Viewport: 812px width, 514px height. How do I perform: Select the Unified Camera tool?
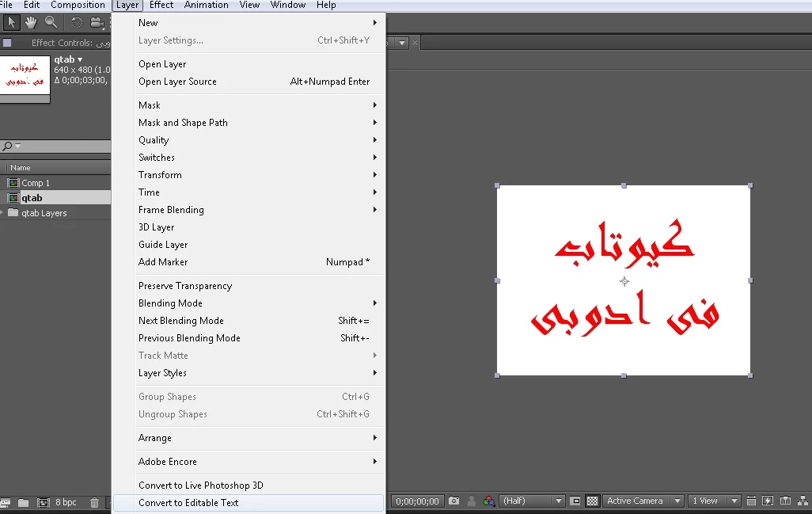[97, 22]
